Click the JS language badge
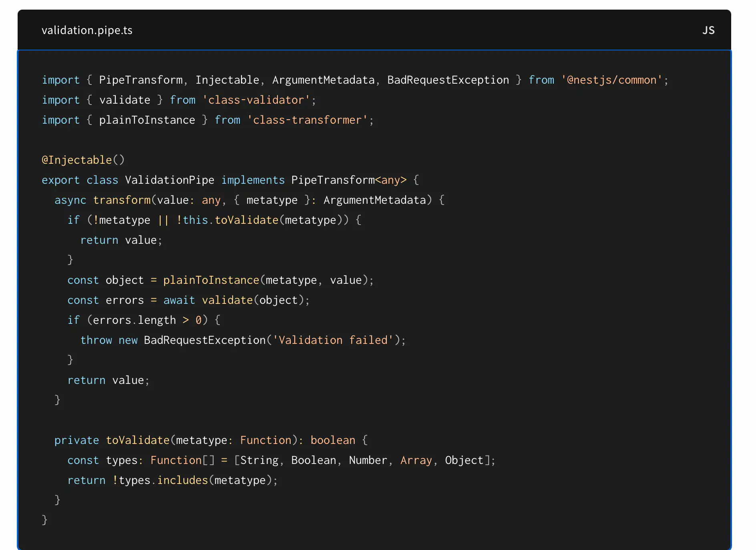 click(x=709, y=30)
